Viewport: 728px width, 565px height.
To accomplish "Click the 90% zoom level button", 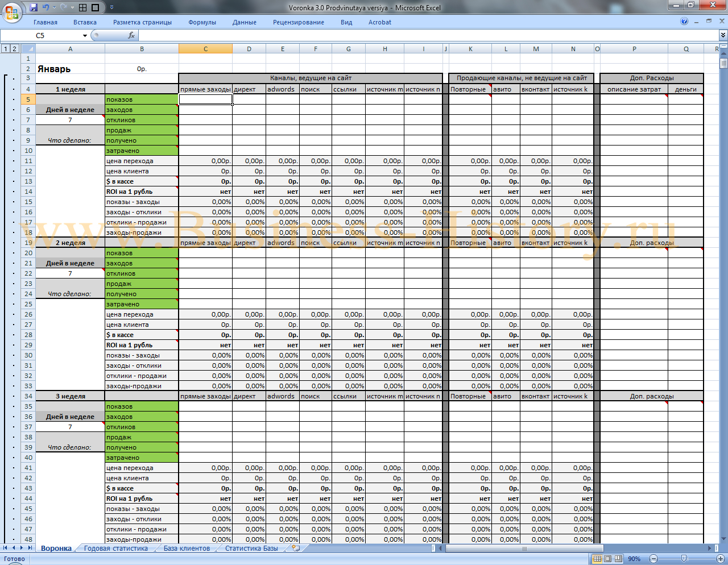I will 634,559.
